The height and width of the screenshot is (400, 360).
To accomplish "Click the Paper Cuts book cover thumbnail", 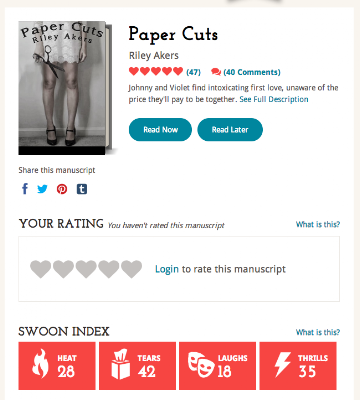I will pos(65,88).
